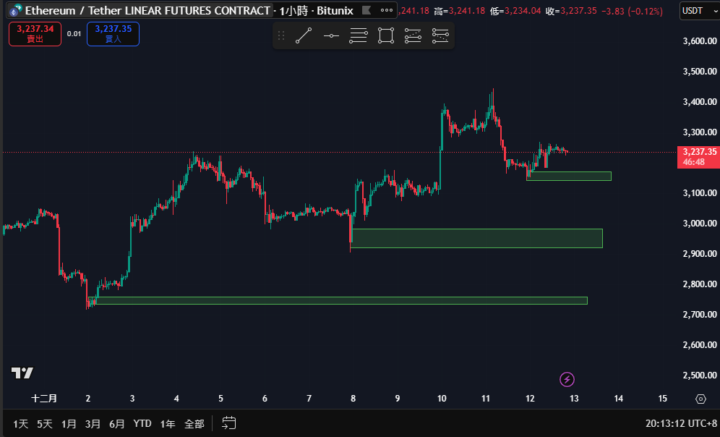Image resolution: width=720 pixels, height=437 pixels.
Task: Click the TradingView logo
Action: coord(22,373)
